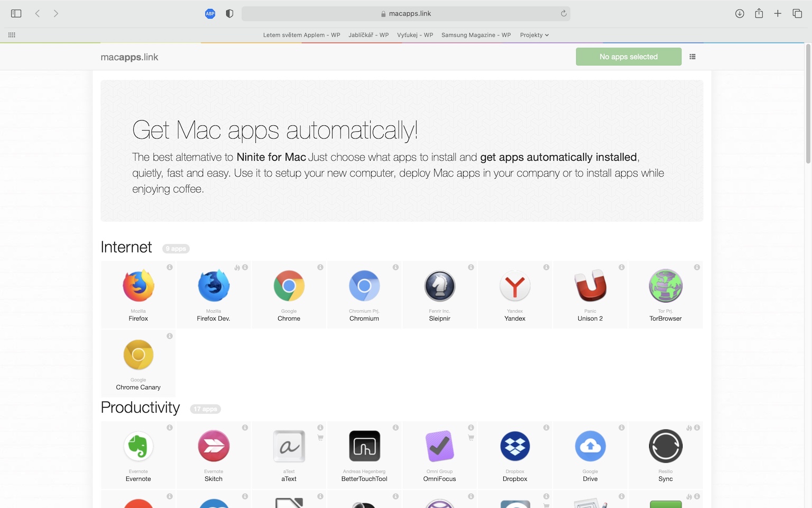Open Jablíčkář - WP bookmark
The width and height of the screenshot is (812, 508).
pos(368,35)
